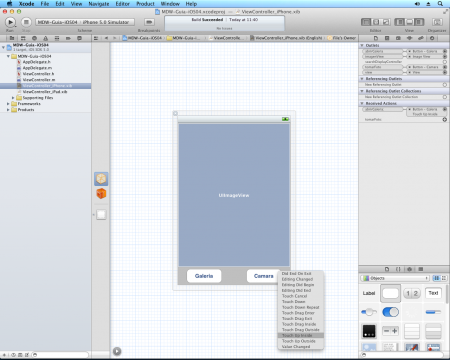Expand the Supporting Files folder
Screen dimensions: 450x360
click(x=13, y=98)
